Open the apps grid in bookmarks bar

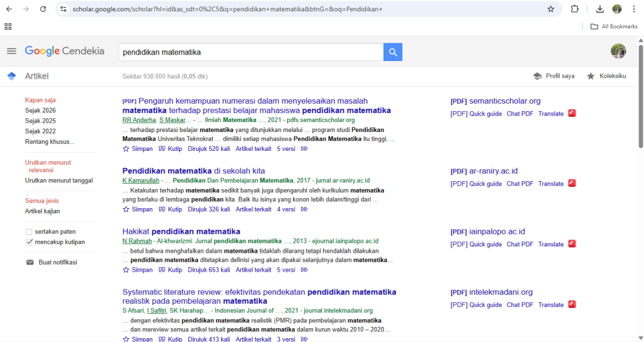[x=8, y=26]
